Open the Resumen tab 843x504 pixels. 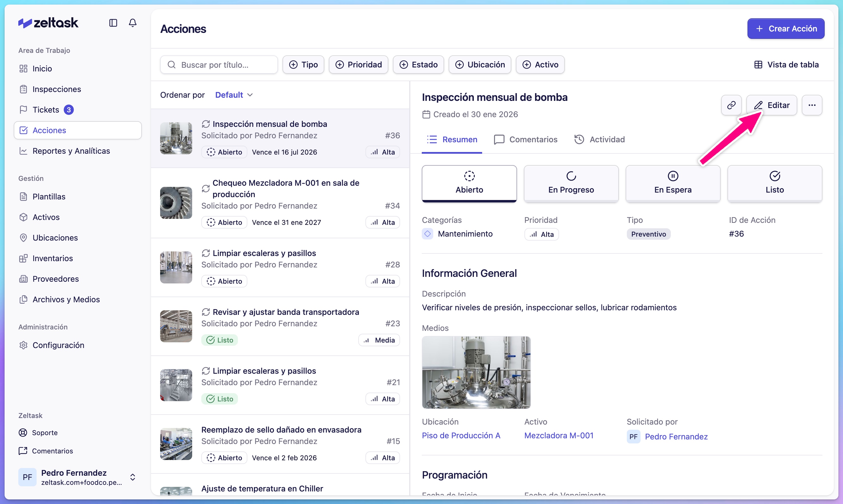click(x=452, y=140)
